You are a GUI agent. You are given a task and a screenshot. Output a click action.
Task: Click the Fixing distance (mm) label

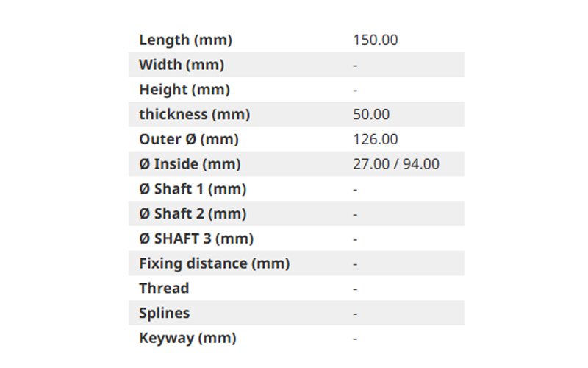pos(215,263)
